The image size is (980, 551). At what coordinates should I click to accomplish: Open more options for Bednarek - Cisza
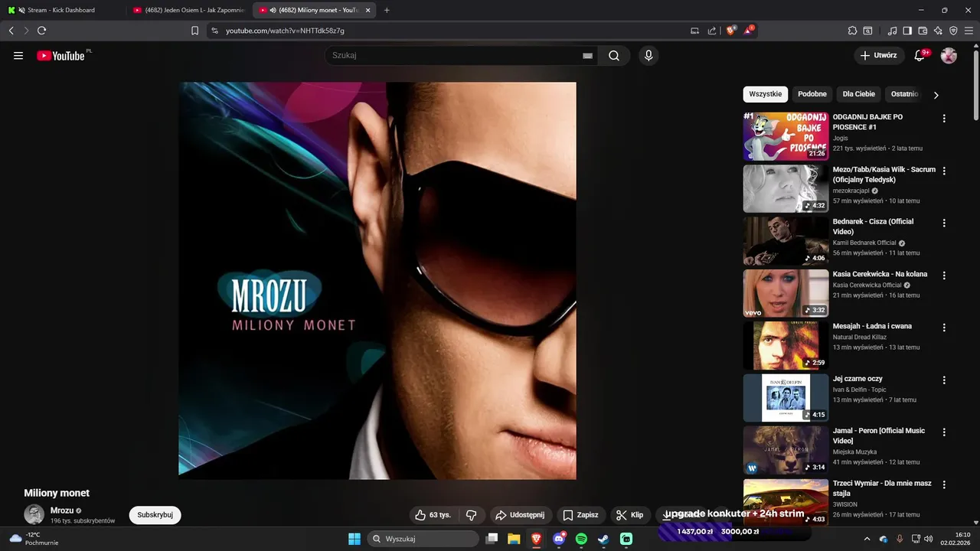pyautogui.click(x=944, y=223)
